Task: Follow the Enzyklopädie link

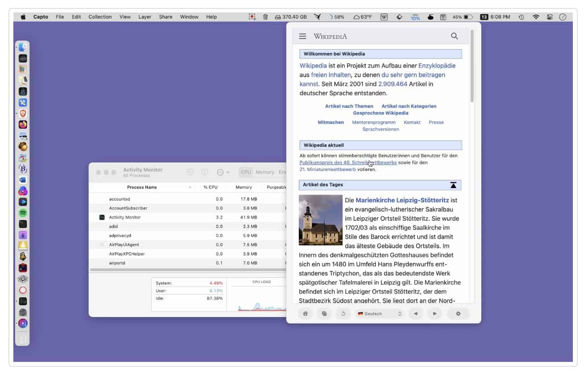Action: pyautogui.click(x=437, y=66)
